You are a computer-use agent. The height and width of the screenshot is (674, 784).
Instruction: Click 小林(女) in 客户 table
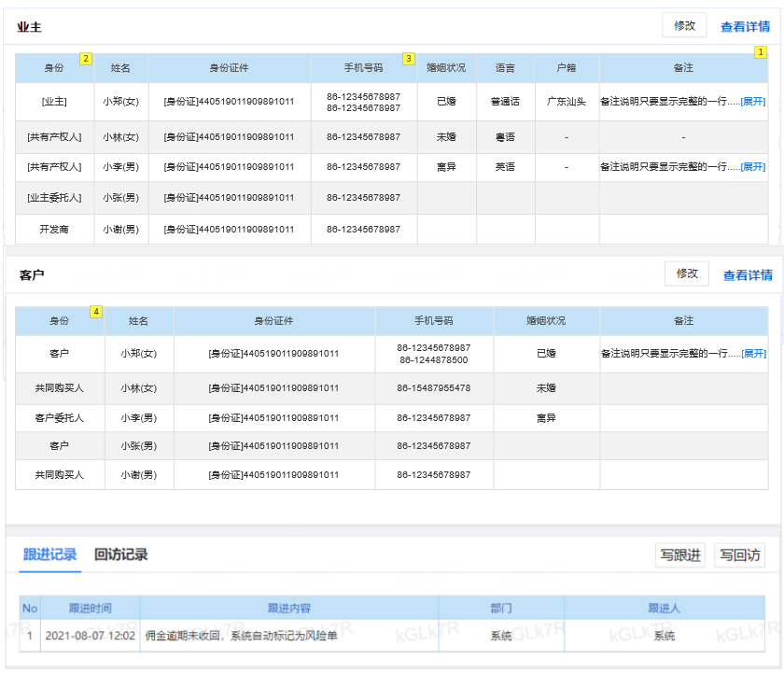click(138, 388)
